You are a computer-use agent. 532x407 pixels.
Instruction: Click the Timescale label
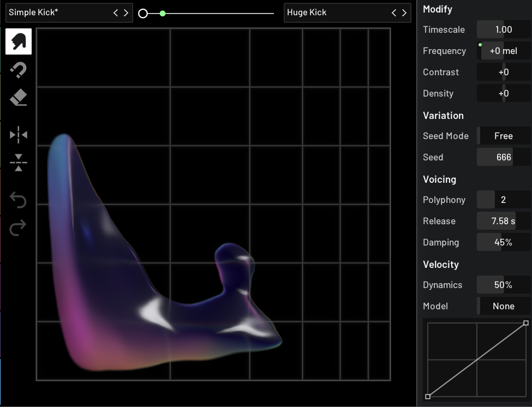pyautogui.click(x=444, y=30)
